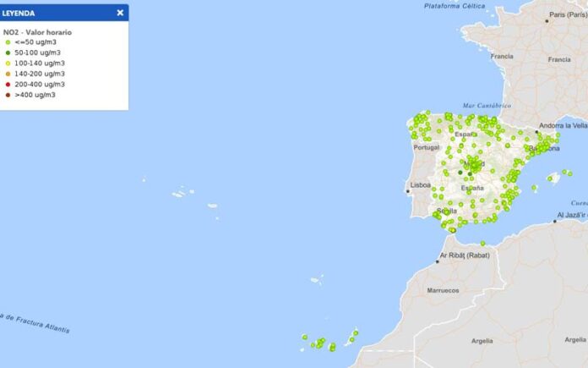Select the Ar Ribāṭ (Rabat) city marker
This screenshot has width=588, height=368.
pos(438,261)
